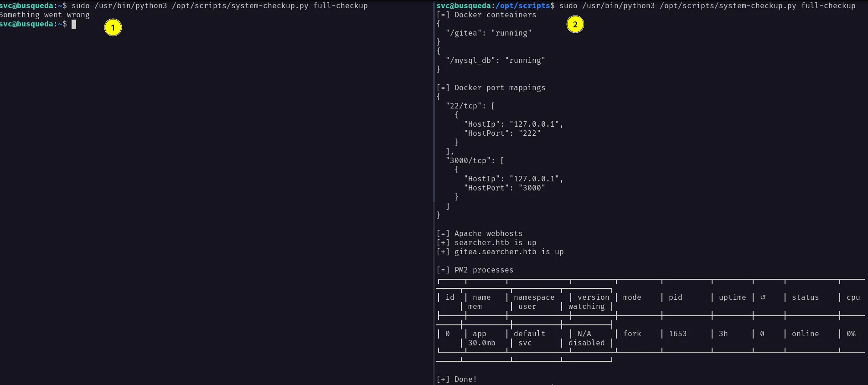868x385 pixels.
Task: Click the "HostPort": "222" line
Action: (x=502, y=133)
